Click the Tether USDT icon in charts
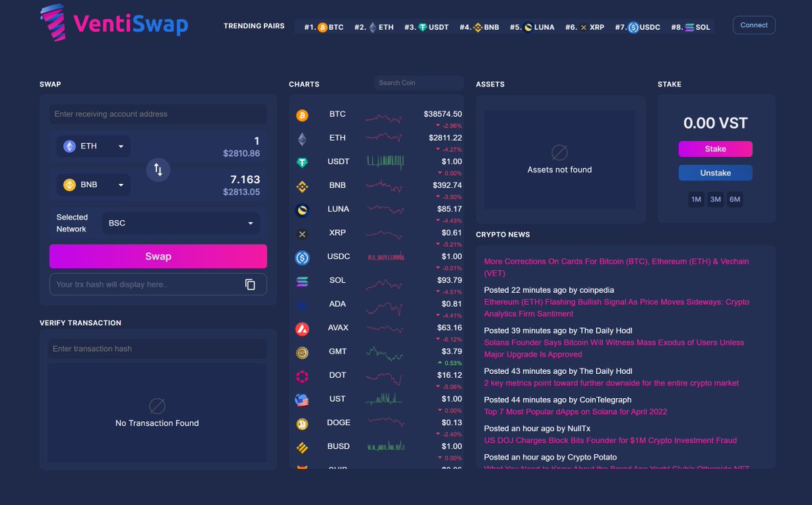This screenshot has height=505, width=812. (x=302, y=163)
